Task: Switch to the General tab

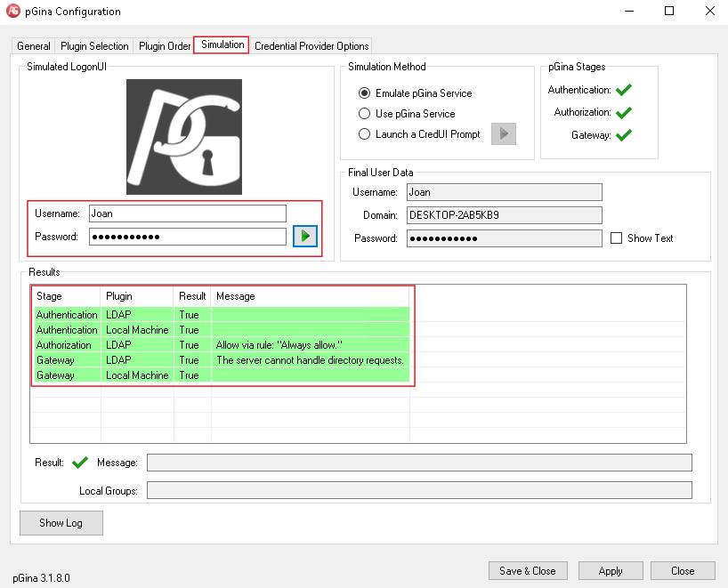Action: (34, 46)
